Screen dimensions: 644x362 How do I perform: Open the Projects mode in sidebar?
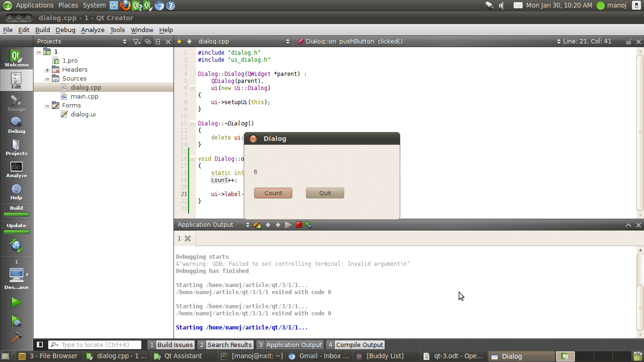pos(17,148)
